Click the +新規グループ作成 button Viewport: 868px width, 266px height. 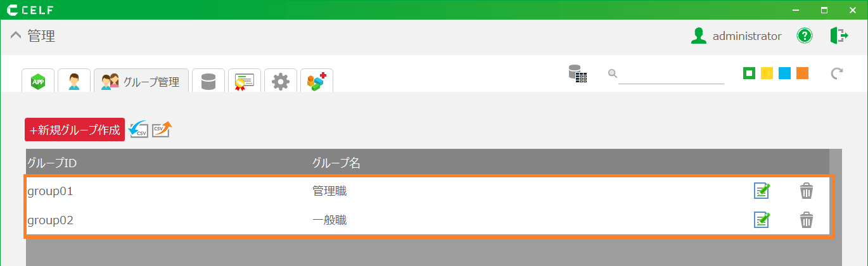point(75,130)
